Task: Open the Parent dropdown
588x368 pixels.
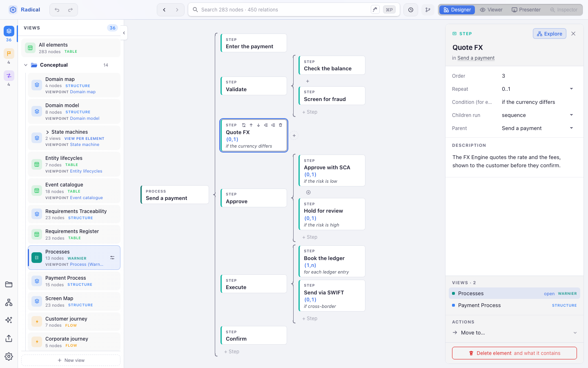Action: coord(537,128)
